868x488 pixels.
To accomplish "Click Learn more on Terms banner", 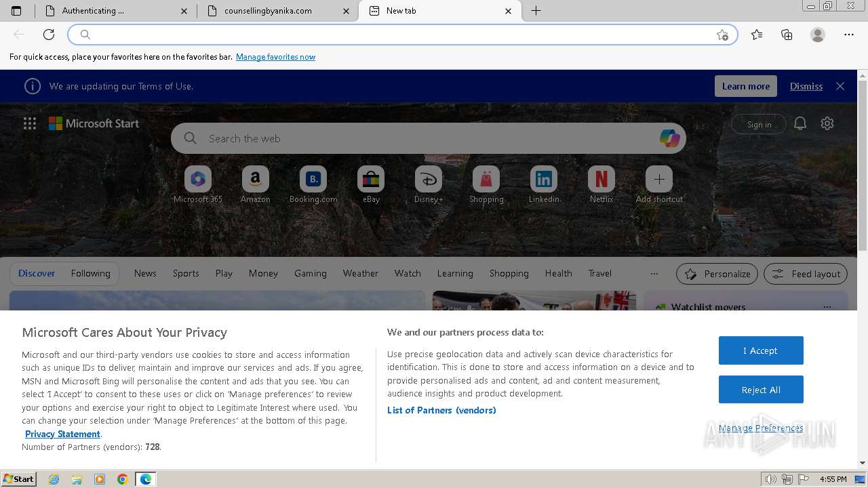I will pyautogui.click(x=746, y=86).
